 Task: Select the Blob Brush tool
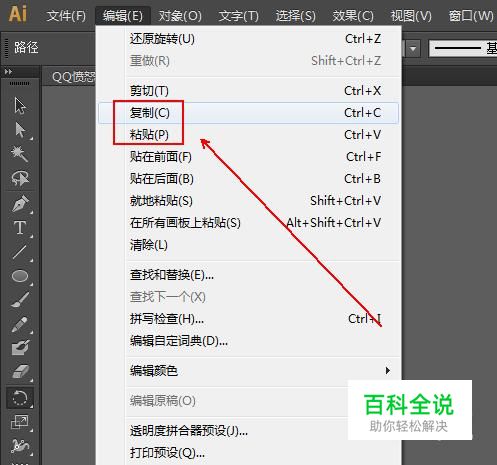click(x=20, y=348)
